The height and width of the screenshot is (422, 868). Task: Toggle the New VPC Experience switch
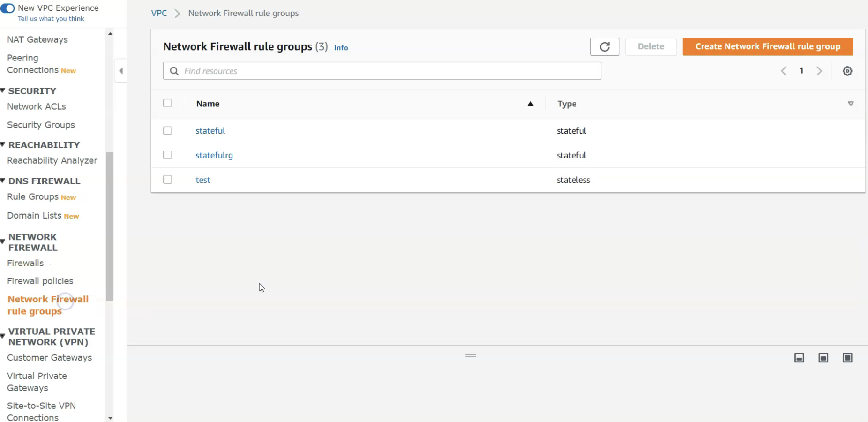(x=7, y=8)
